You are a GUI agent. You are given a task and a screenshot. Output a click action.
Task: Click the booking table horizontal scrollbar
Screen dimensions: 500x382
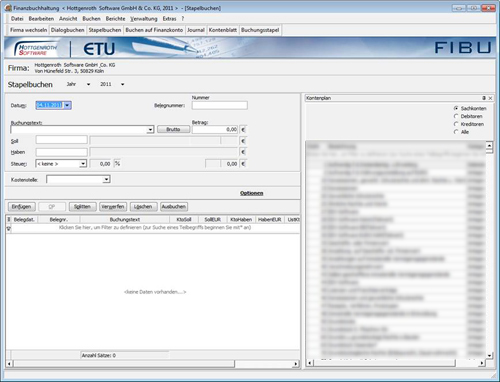[x=153, y=364]
